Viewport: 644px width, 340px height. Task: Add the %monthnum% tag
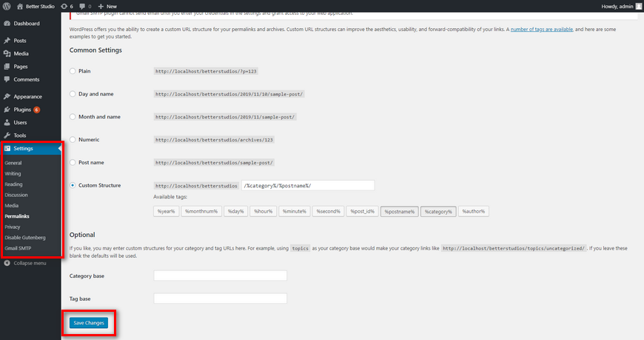point(201,211)
